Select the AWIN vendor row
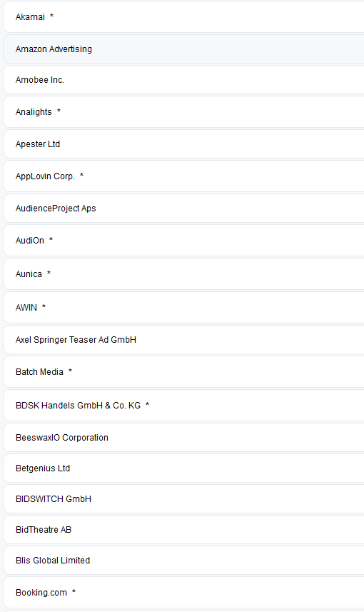 pyautogui.click(x=183, y=308)
